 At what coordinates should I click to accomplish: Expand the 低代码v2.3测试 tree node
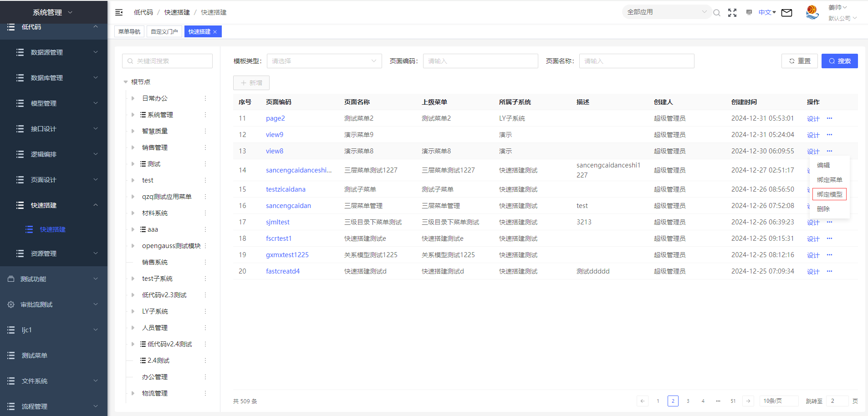(x=133, y=295)
